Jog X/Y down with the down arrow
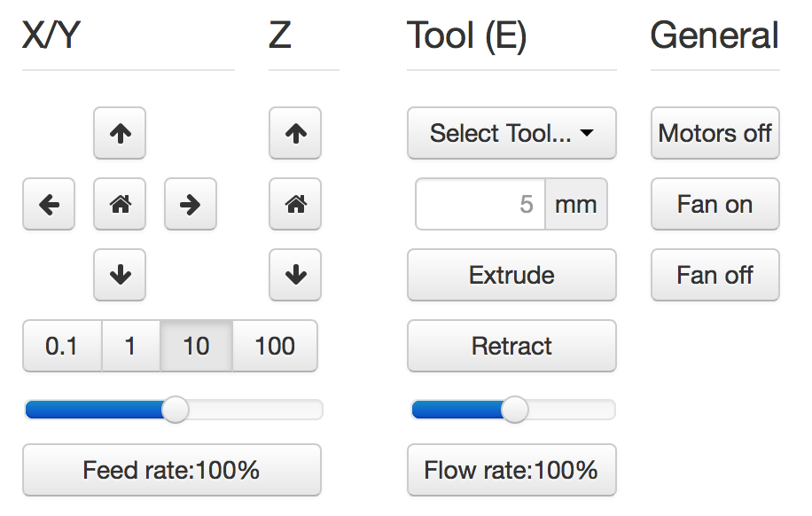The width and height of the screenshot is (812, 516). pyautogui.click(x=120, y=275)
